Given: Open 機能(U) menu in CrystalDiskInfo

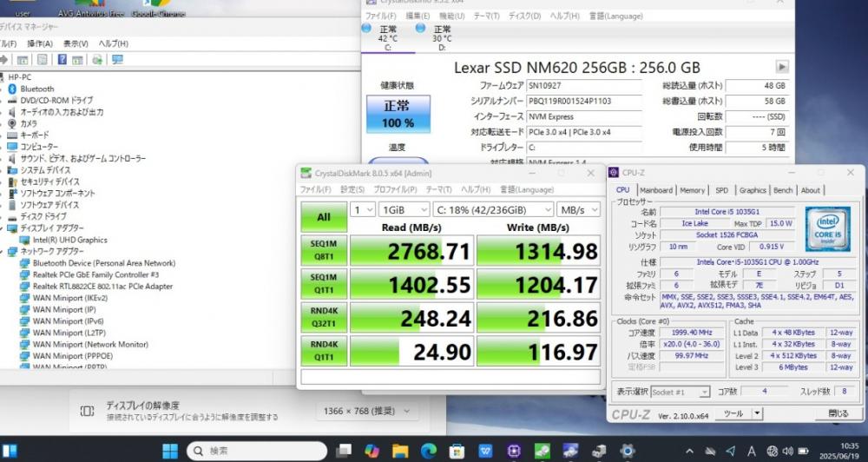Looking at the screenshot, I should click(x=451, y=16).
